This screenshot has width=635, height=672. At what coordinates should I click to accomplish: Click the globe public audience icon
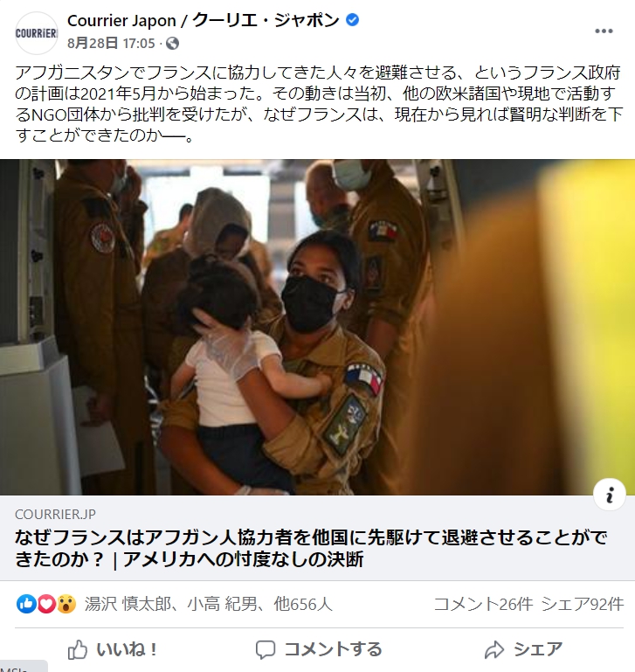pos(172,44)
